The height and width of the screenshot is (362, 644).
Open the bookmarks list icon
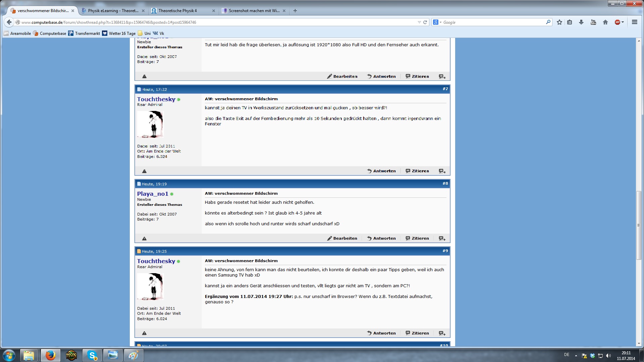tap(570, 22)
